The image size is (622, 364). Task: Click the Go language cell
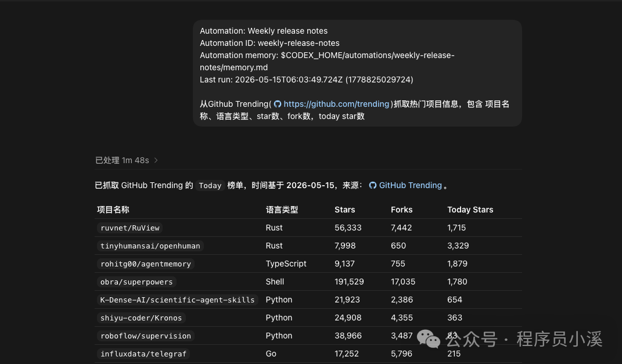271,354
